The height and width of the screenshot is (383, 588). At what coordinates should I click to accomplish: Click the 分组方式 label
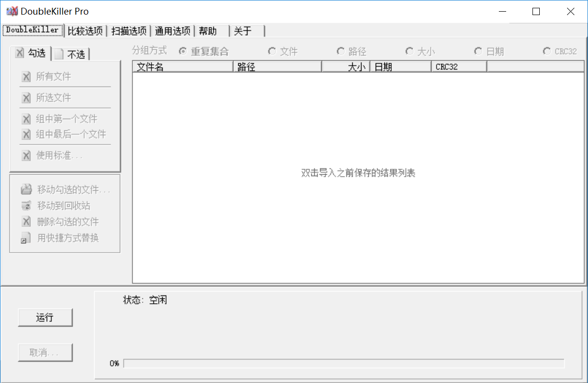(x=150, y=50)
